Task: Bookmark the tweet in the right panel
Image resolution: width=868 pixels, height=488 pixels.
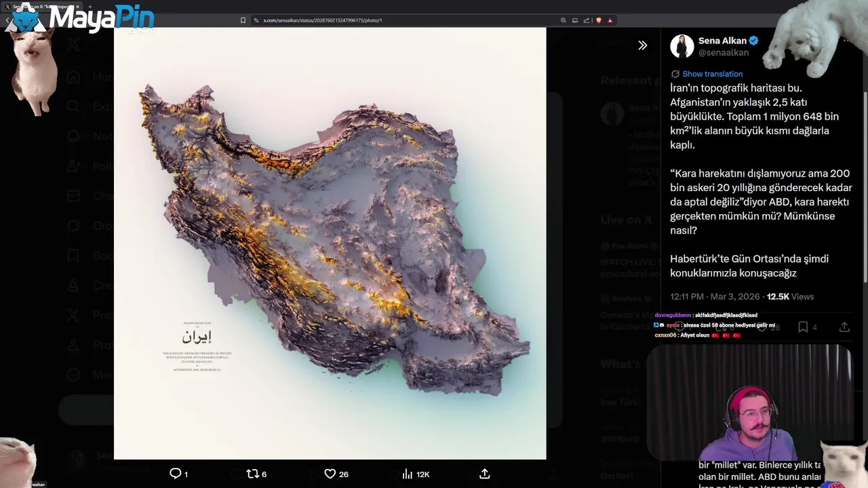Action: (803, 327)
